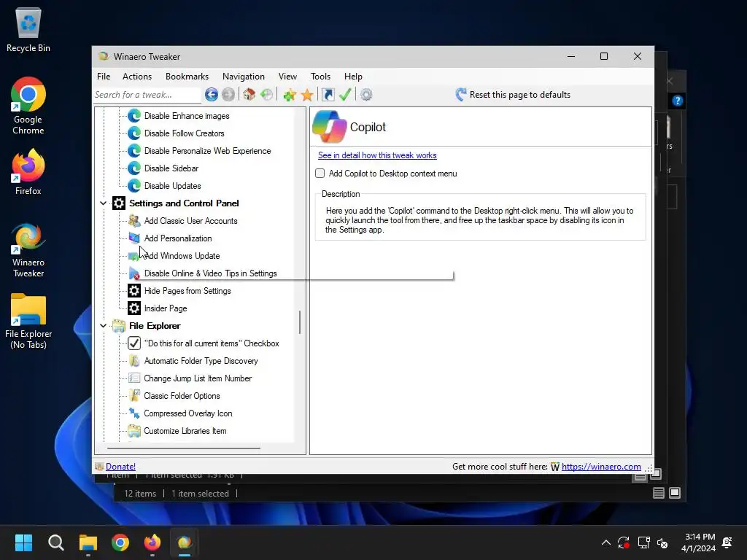Click the taskbar clock showing 3:14 PM
The height and width of the screenshot is (560, 747).
[698, 542]
